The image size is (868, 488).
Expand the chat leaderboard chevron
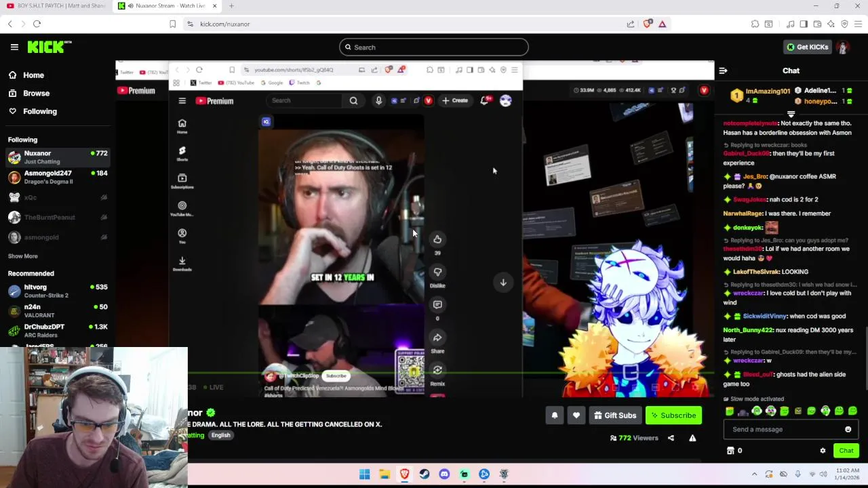point(791,114)
